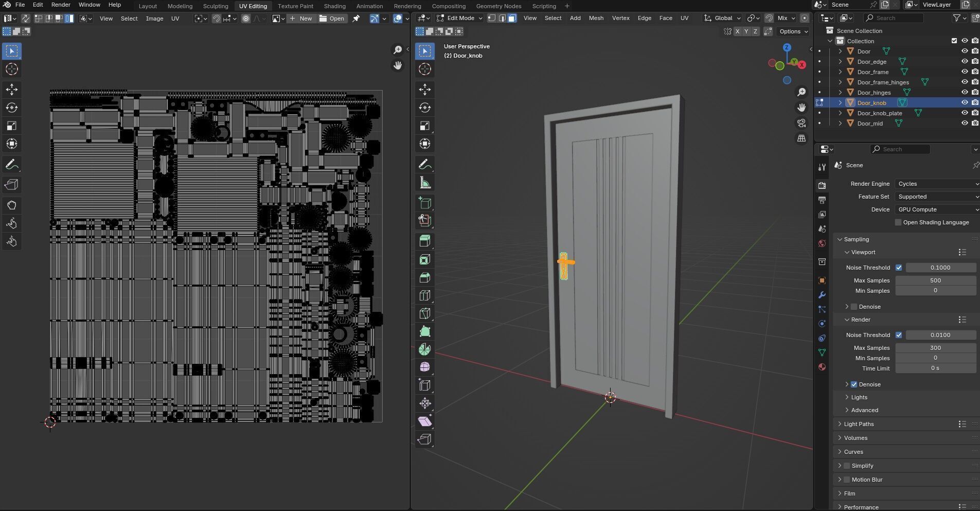Enable the Simplify checkbox
The width and height of the screenshot is (980, 511).
point(847,466)
